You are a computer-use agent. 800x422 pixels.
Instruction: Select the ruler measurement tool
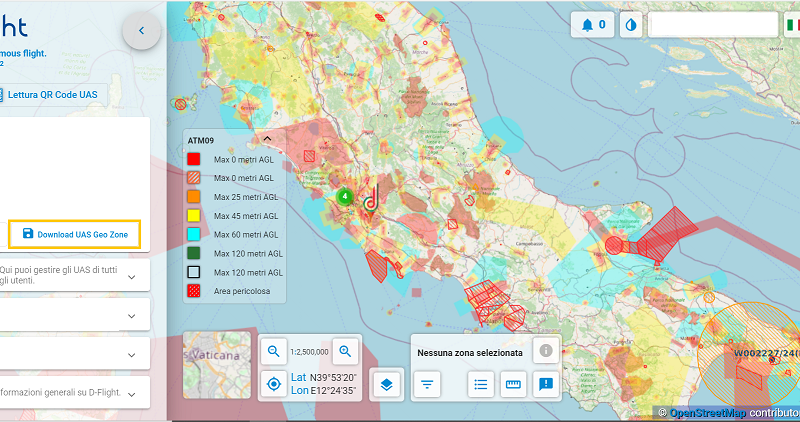[513, 384]
